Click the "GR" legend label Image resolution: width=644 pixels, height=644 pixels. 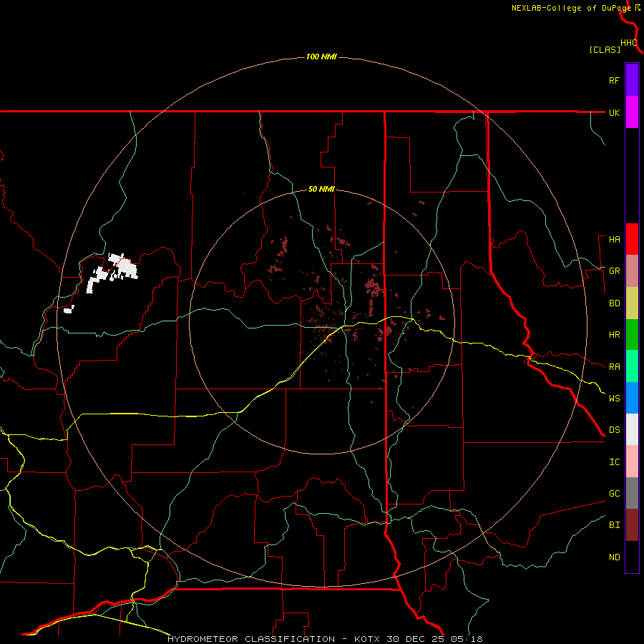click(x=614, y=271)
